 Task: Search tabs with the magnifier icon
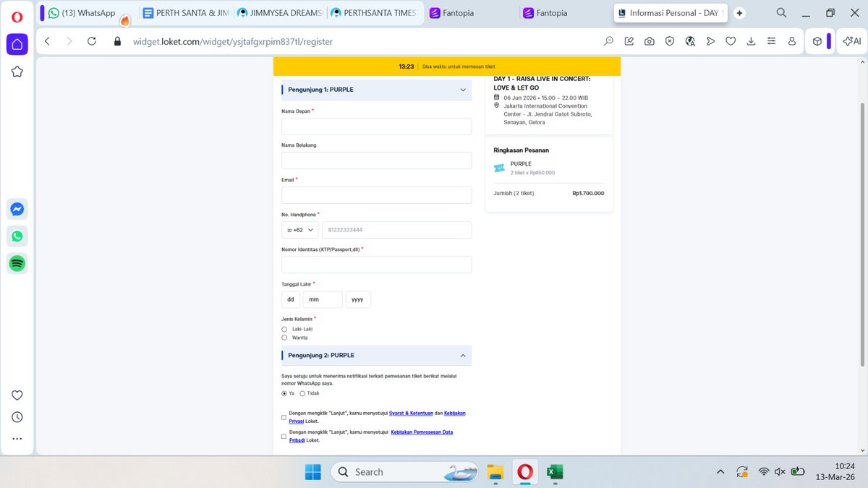click(x=782, y=13)
